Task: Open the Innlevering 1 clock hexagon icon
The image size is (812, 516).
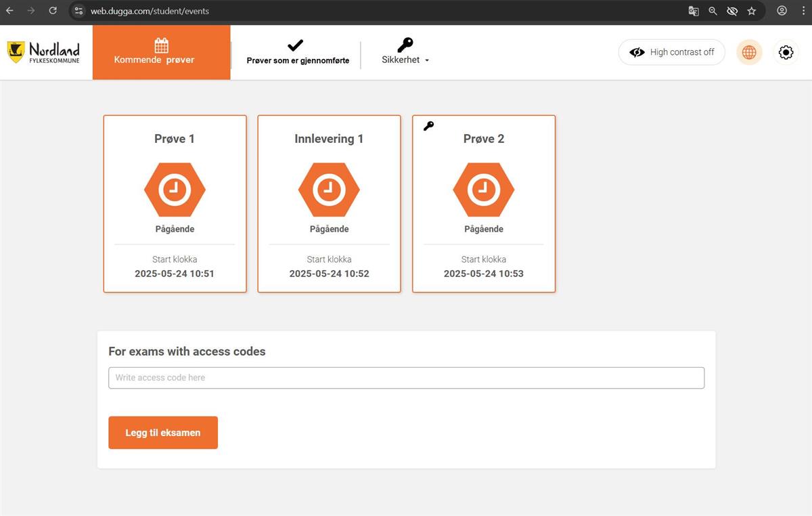Action: point(329,190)
